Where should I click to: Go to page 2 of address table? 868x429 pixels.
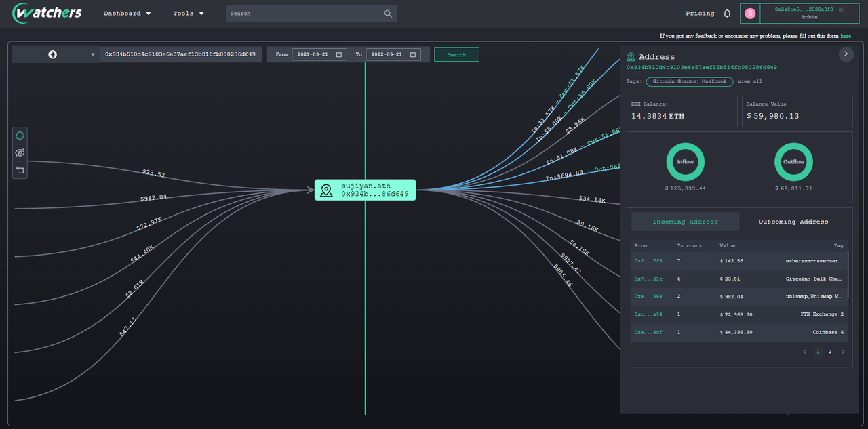click(x=829, y=352)
